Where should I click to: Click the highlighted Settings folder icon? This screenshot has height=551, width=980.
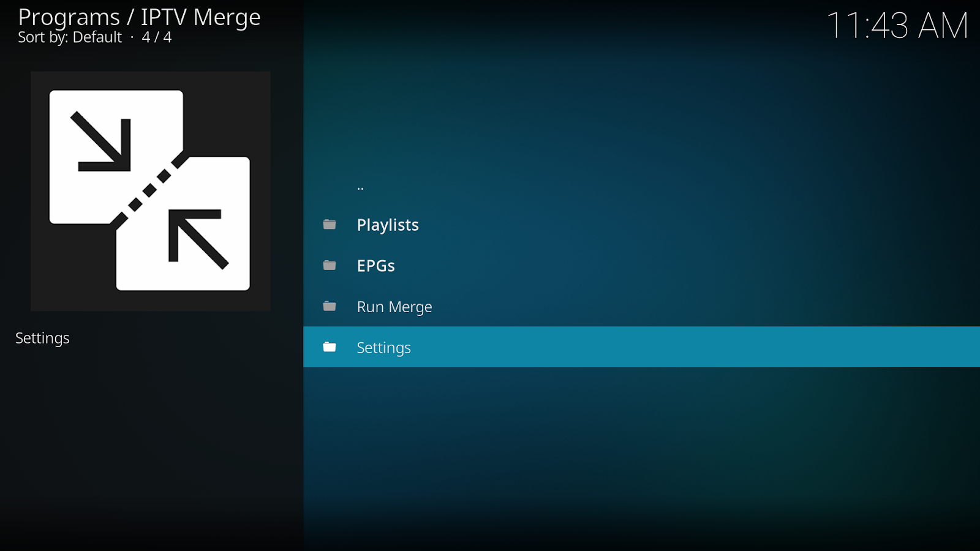pos(330,347)
